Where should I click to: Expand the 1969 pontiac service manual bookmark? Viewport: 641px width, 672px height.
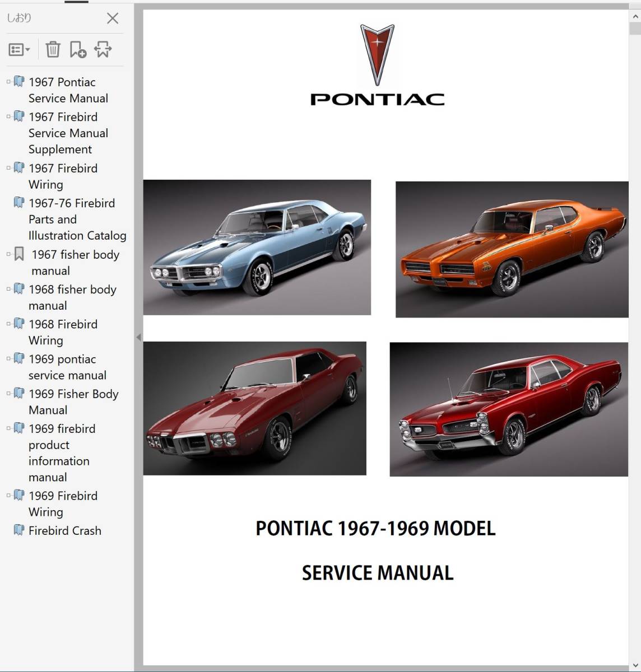[8, 358]
